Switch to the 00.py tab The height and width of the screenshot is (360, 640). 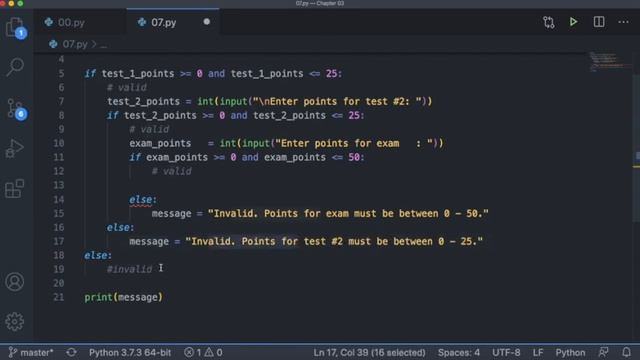click(x=71, y=22)
